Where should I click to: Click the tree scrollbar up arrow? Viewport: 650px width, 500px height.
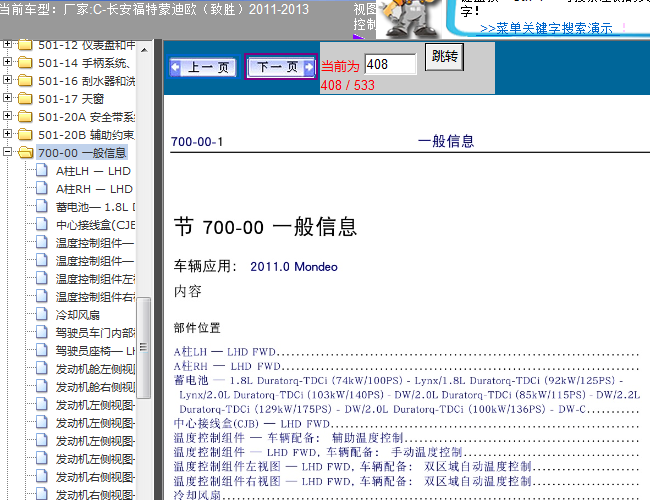144,50
